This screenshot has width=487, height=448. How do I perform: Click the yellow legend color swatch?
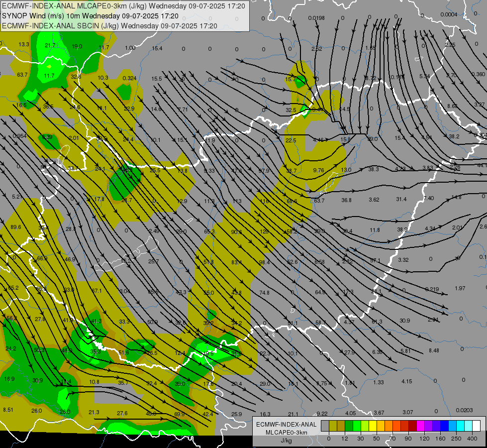[373, 426]
